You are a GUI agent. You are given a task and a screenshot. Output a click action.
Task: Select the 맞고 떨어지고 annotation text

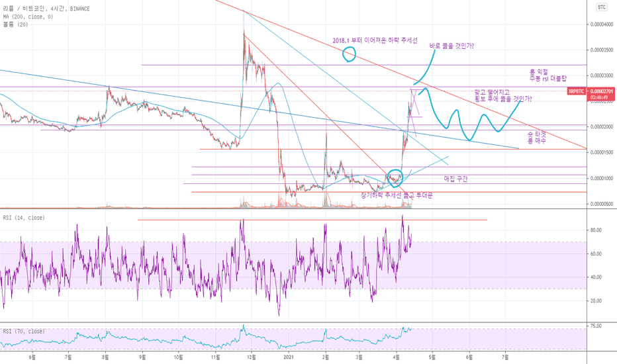pyautogui.click(x=493, y=93)
